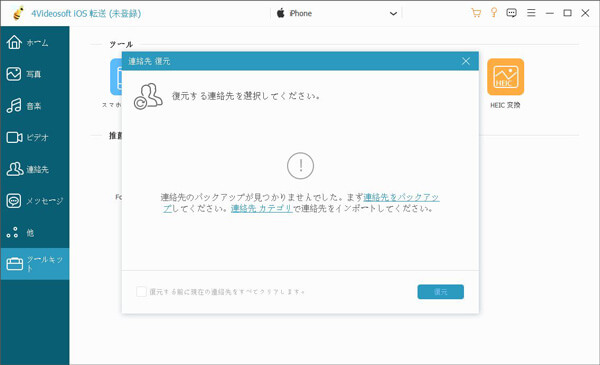Image resolution: width=600 pixels, height=365 pixels.
Task: Click the ツール section heading
Action: (121, 44)
